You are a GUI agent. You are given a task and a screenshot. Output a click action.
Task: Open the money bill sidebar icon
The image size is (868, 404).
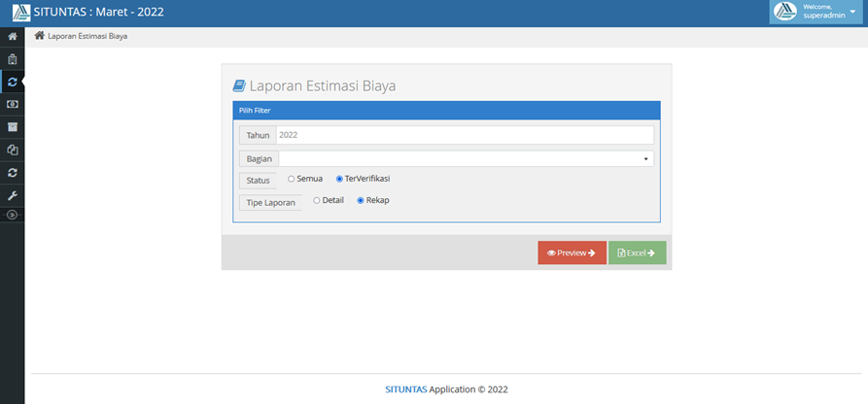13,104
